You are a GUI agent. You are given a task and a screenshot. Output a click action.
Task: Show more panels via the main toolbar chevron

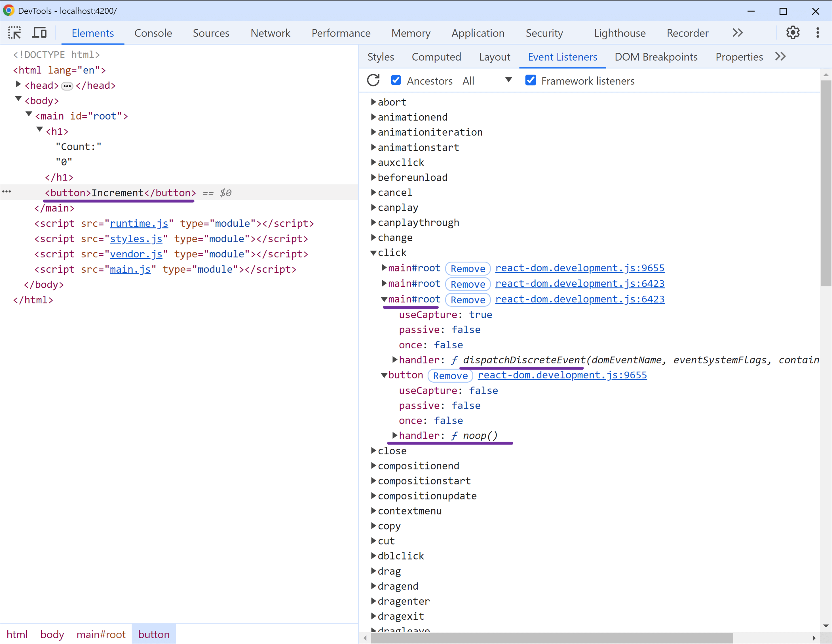pos(738,33)
